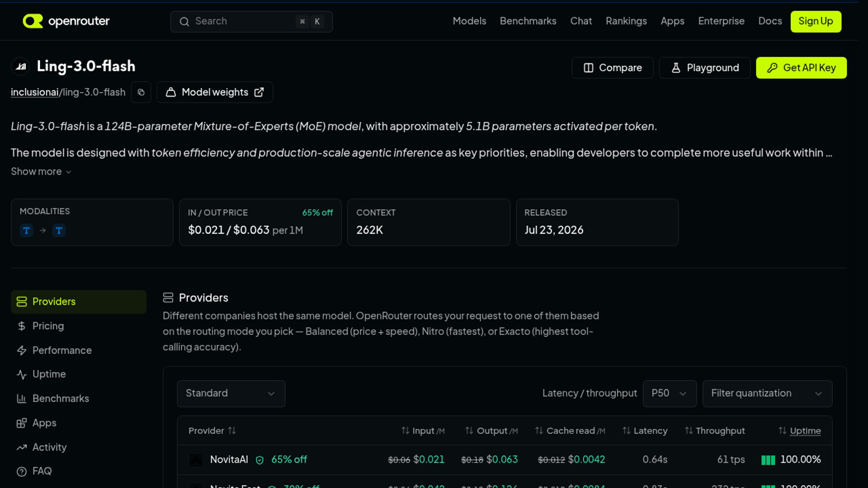Select the Providers sidebar tab

coord(79,302)
